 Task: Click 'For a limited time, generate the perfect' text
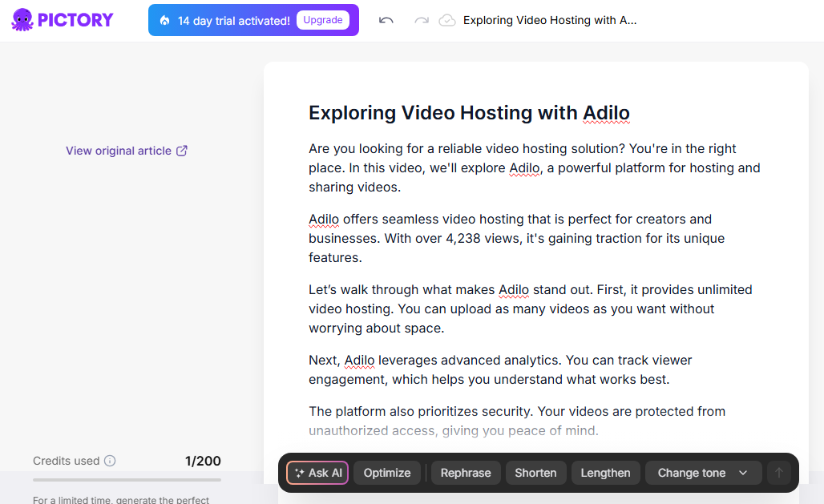[121, 499]
